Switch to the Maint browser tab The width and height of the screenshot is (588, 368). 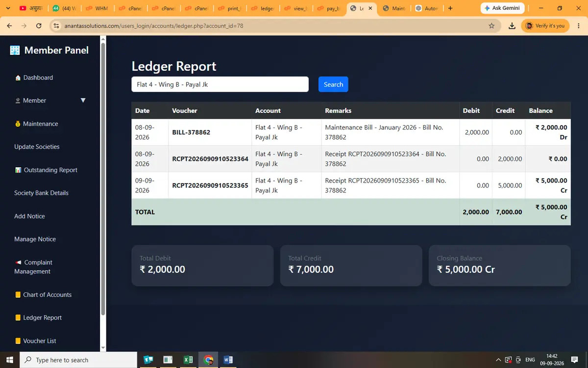coord(395,8)
